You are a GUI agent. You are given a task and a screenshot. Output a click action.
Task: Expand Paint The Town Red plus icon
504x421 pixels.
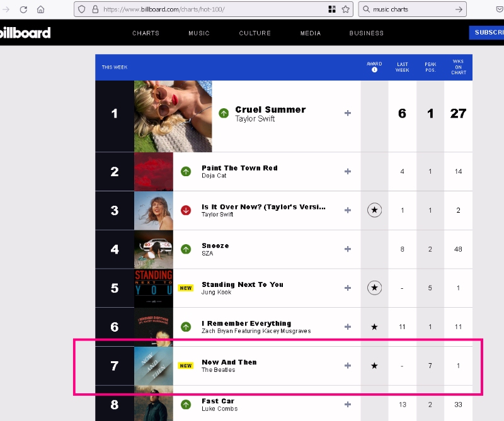click(348, 171)
